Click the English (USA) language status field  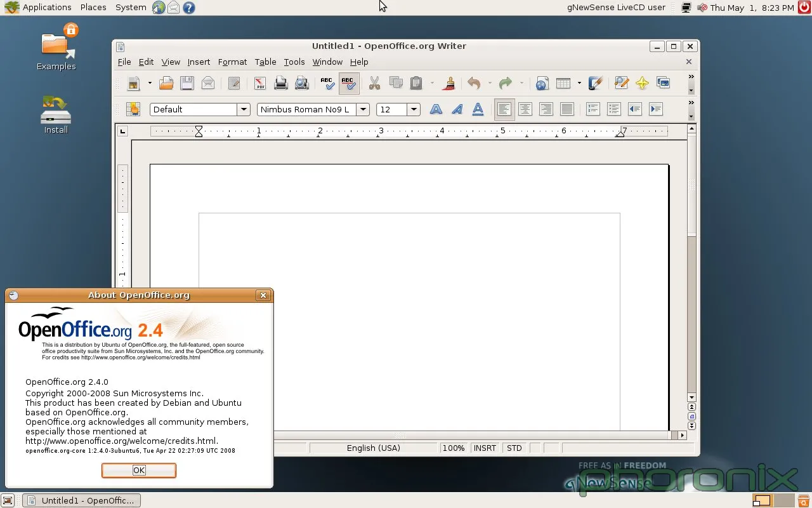374,448
